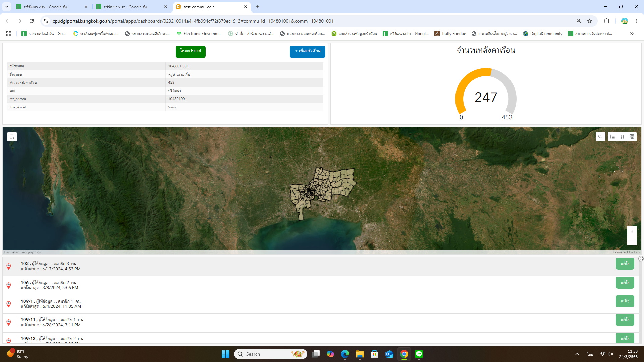Open Microsoft Edge from taskbar
The height and width of the screenshot is (362, 644).
click(345, 354)
